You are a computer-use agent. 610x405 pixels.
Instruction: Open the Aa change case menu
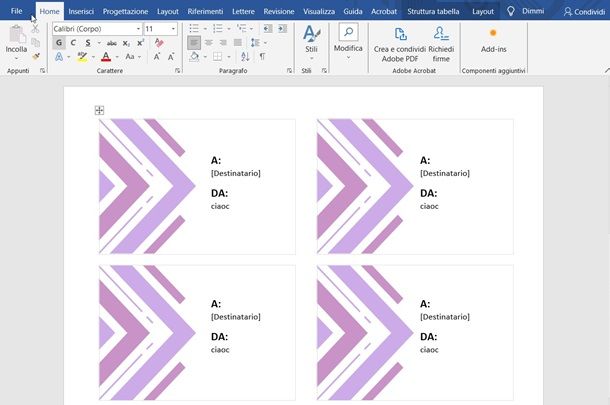coord(130,57)
